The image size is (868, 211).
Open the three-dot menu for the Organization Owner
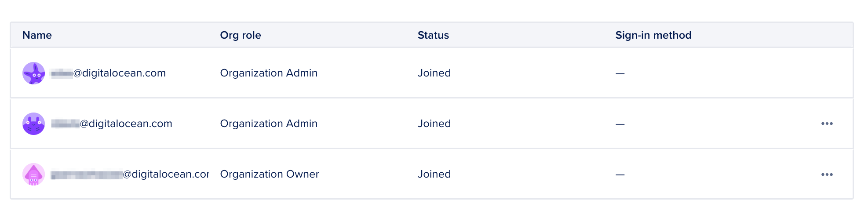[827, 175]
